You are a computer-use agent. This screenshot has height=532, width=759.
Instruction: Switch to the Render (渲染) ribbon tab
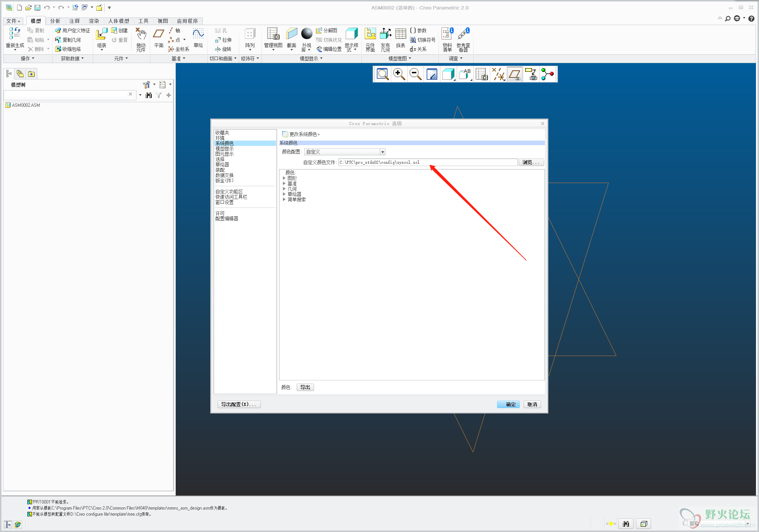[x=94, y=21]
